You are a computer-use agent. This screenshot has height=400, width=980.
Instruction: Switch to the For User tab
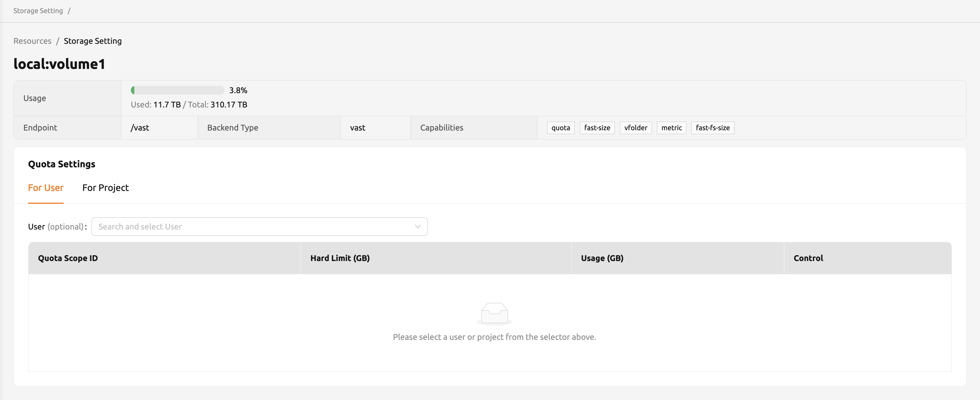46,188
